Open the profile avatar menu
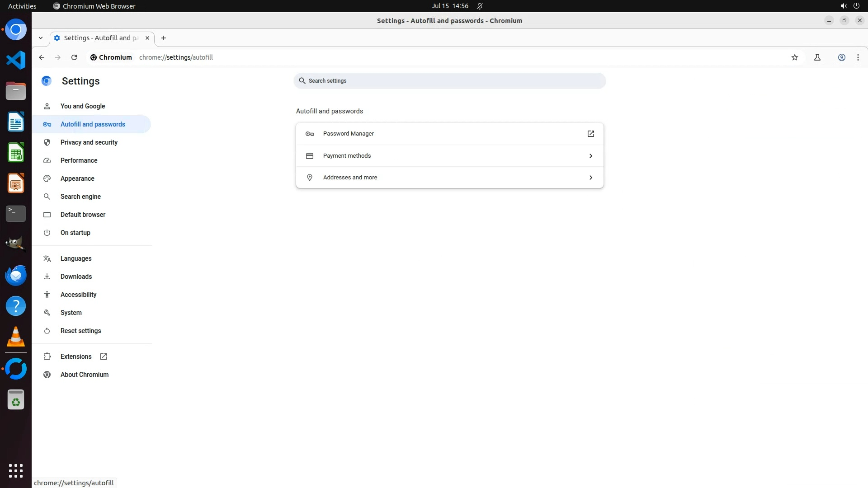The image size is (868, 488). [x=842, y=57]
